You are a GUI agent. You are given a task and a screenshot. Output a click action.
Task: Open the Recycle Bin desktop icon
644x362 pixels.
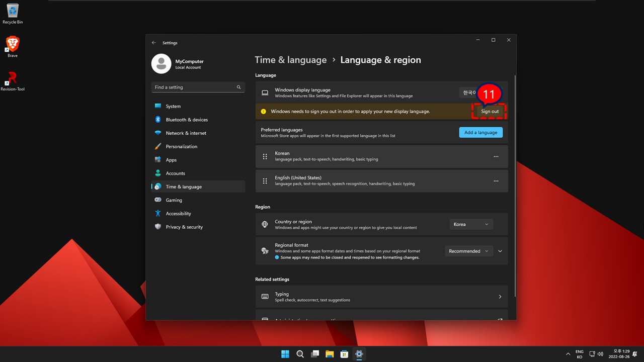point(13,14)
